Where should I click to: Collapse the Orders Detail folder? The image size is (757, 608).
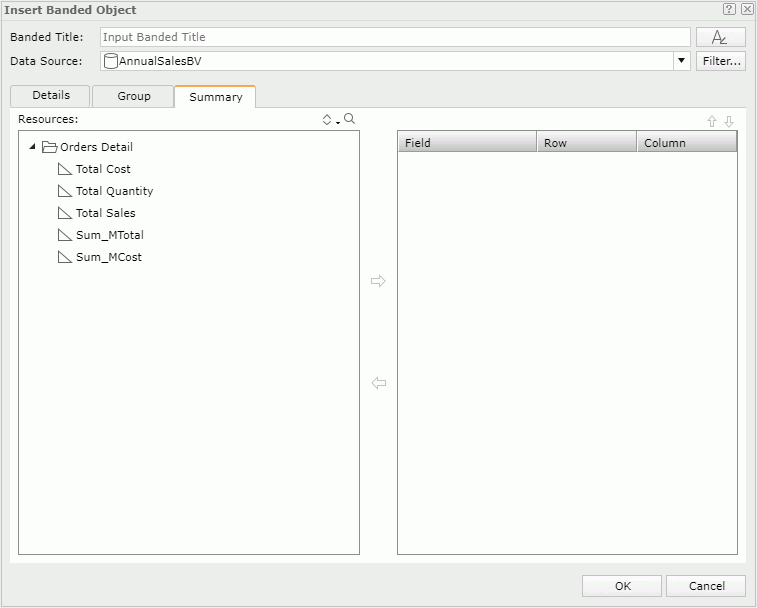33,147
